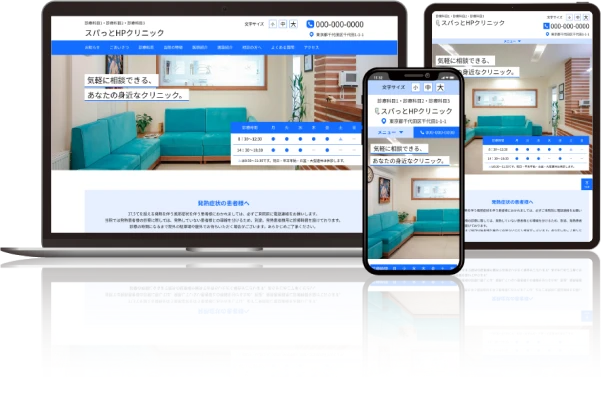Screen dimensions: 601x394
Task: Click スパっとHPクリニック title on laptop
Action: [x=125, y=33]
